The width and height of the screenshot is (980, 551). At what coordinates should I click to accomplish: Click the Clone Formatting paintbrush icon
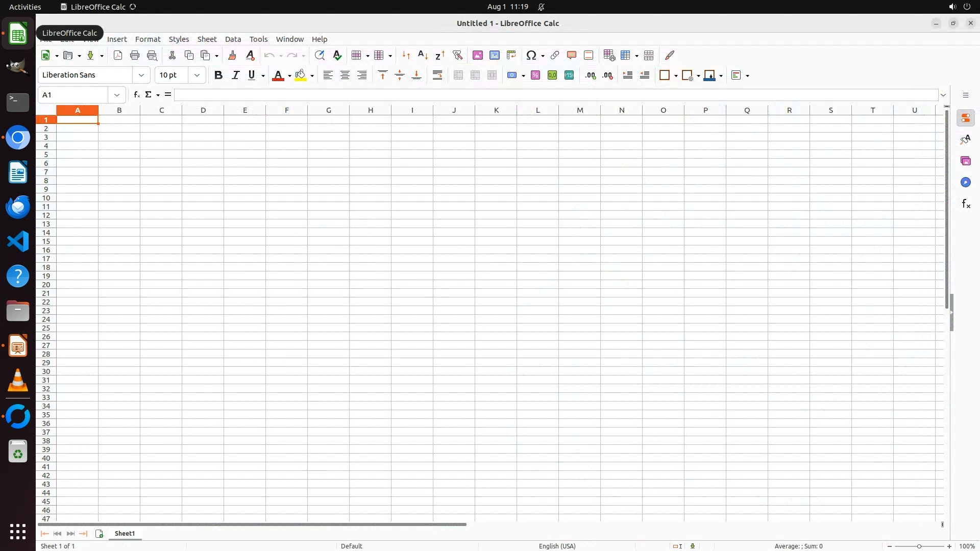click(232, 55)
